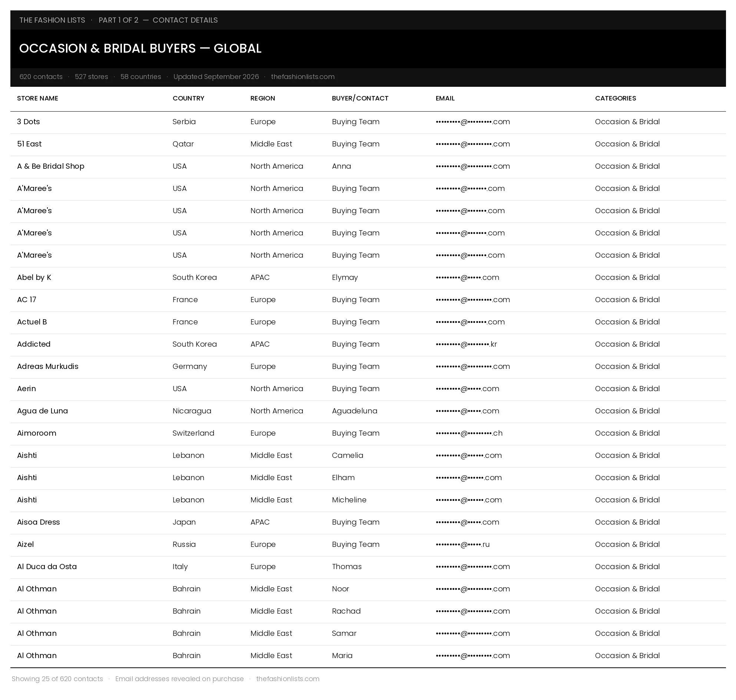
Task: Click the country cell "Switzerland"
Action: (x=193, y=433)
